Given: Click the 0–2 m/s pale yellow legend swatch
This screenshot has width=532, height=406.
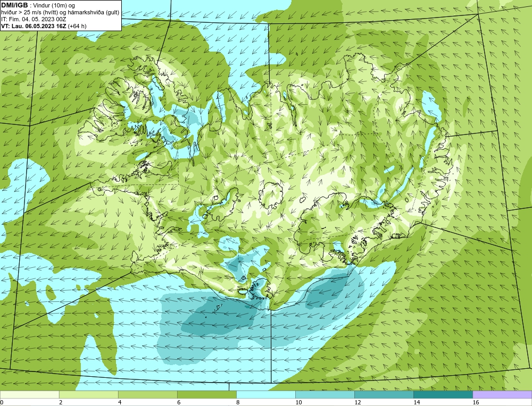Looking at the screenshot, I should click(29, 394).
